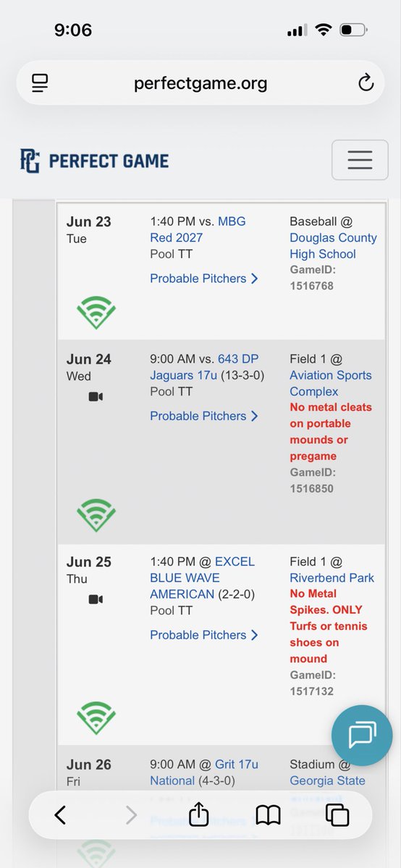Image resolution: width=401 pixels, height=868 pixels.
Task: Open the hamburger navigation menu
Action: tap(360, 160)
